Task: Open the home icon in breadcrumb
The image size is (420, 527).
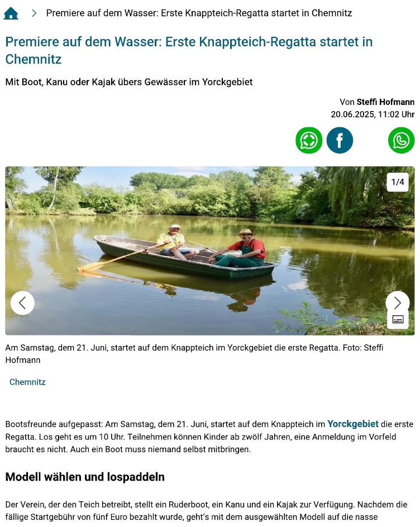Action: click(x=11, y=13)
